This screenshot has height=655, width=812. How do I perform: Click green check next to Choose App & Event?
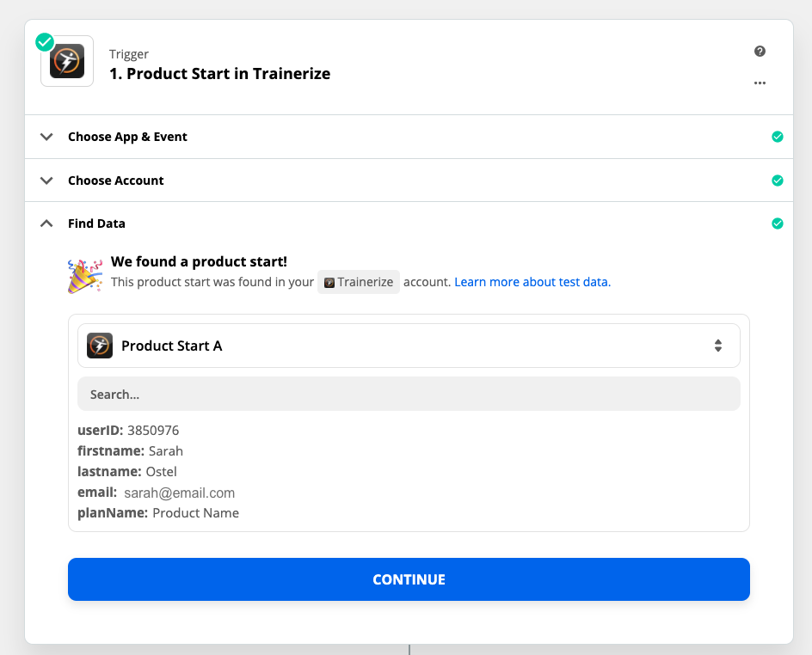pyautogui.click(x=778, y=137)
